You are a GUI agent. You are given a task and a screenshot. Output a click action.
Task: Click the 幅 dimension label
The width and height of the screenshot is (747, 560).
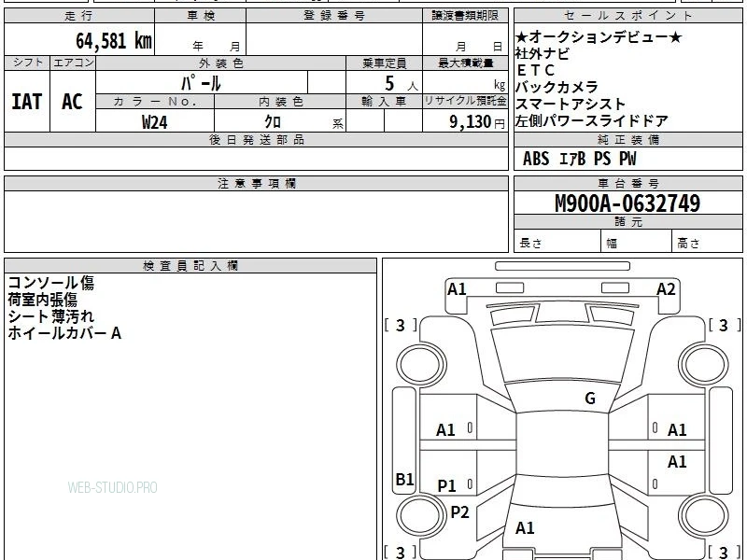point(612,244)
